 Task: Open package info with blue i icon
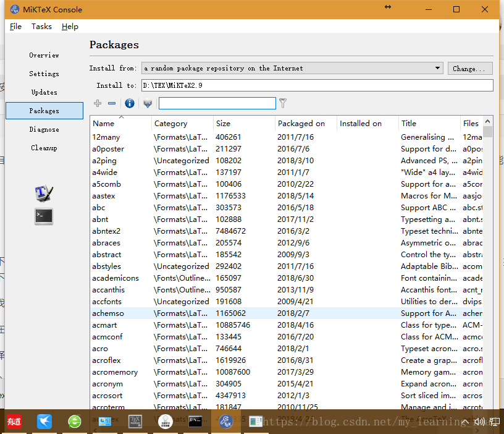[130, 103]
